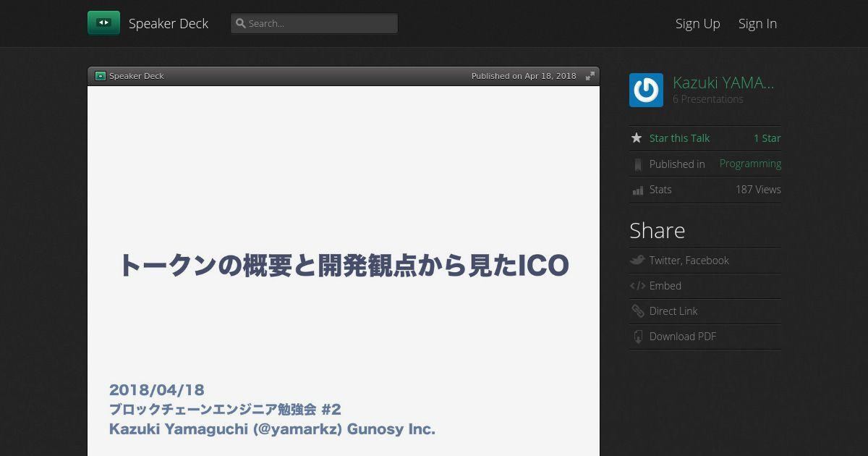Click the bookmark icon next to Published in
This screenshot has height=456, width=868.
pyautogui.click(x=637, y=164)
